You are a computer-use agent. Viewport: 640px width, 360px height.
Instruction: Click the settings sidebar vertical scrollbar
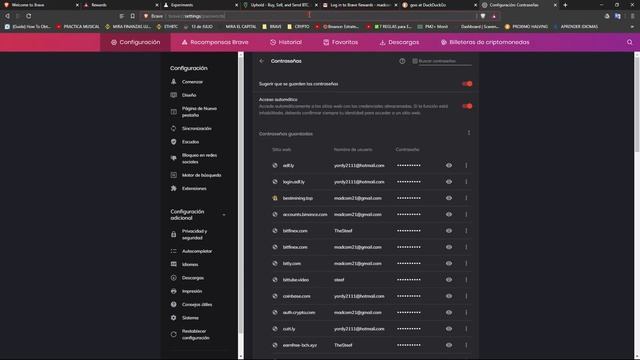(240, 196)
